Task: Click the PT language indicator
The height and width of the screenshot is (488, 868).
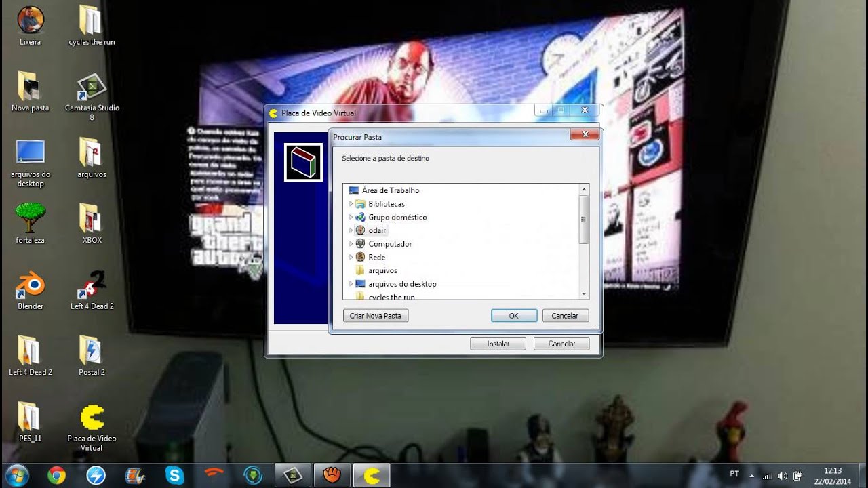Action: click(734, 474)
